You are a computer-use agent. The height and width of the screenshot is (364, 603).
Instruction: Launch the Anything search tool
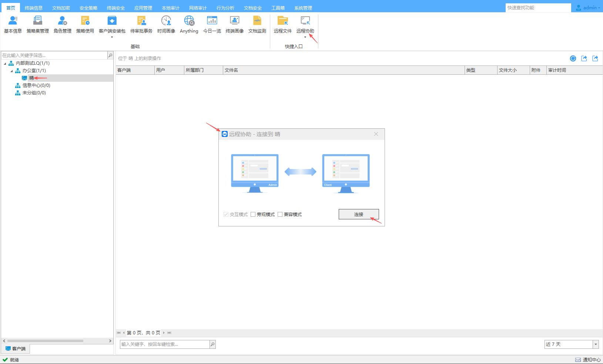(189, 24)
